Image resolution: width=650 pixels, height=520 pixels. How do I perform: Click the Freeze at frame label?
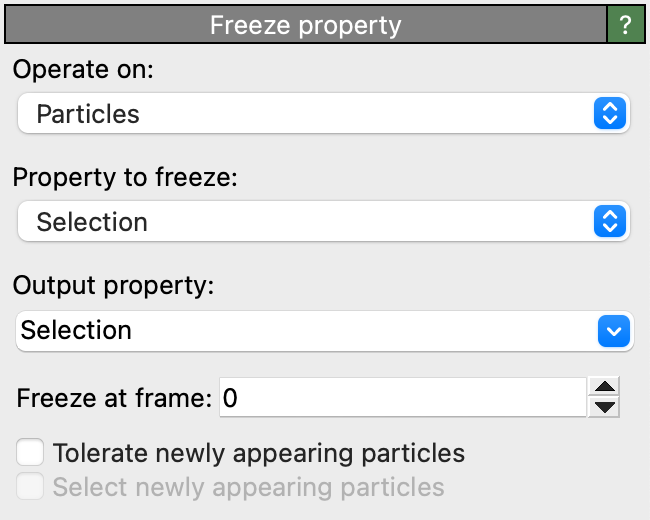point(114,398)
